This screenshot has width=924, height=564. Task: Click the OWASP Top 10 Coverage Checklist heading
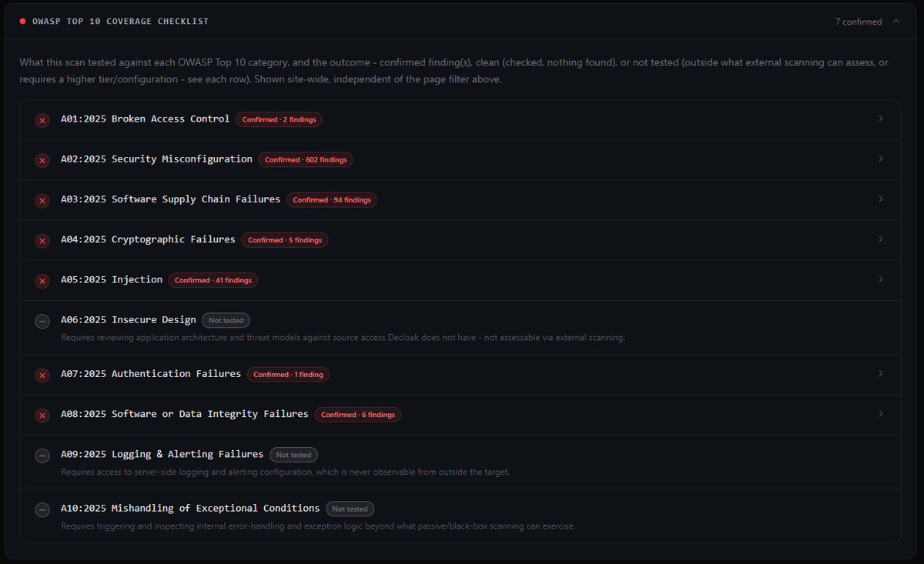[121, 22]
